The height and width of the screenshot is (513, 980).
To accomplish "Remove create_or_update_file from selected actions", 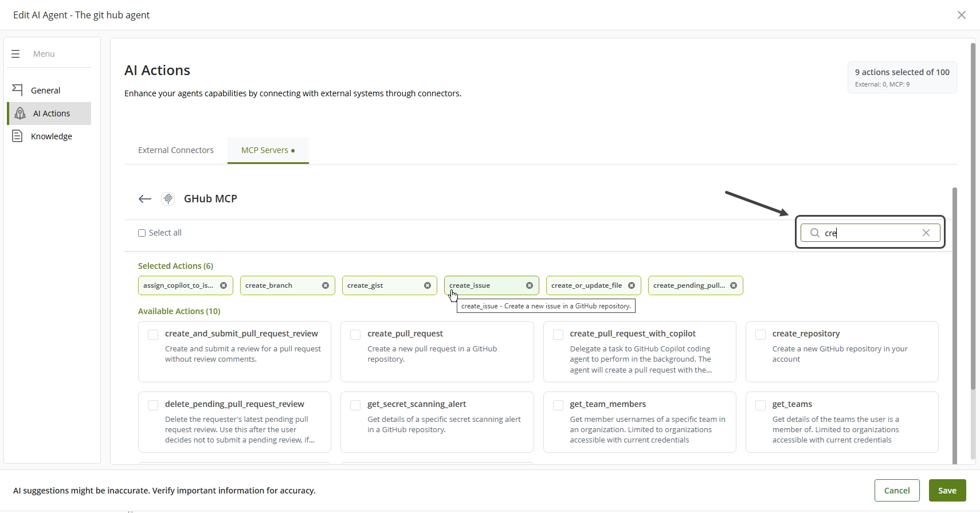I will click(632, 285).
